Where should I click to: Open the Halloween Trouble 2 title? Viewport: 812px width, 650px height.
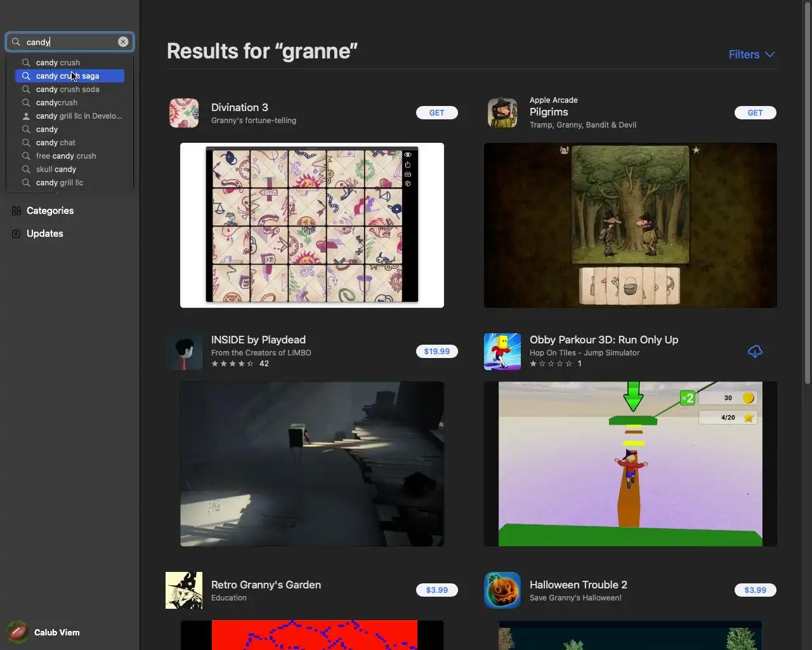(579, 585)
